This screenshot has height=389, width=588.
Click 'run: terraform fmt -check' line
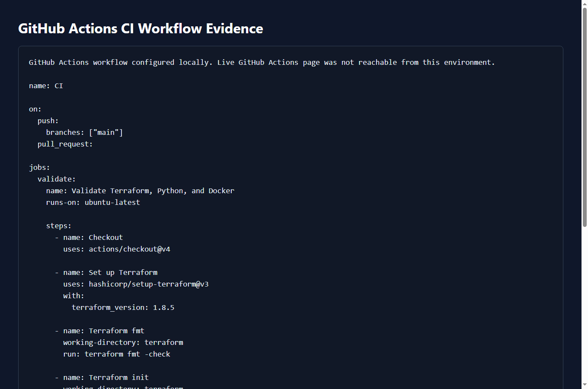pyautogui.click(x=117, y=354)
